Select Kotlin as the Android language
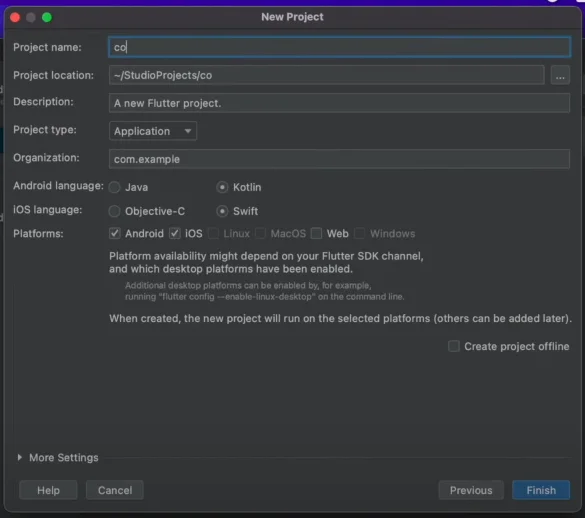This screenshot has width=585, height=518. point(222,187)
